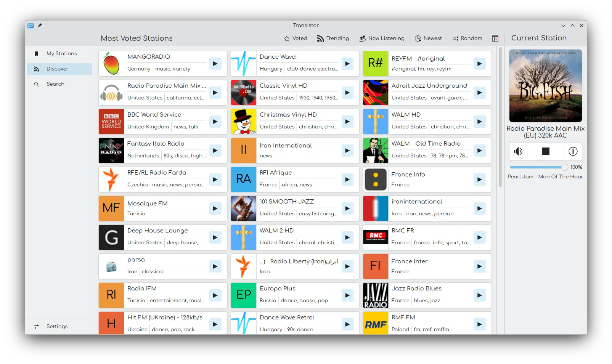Play the France Inter station
The image size is (612, 364).
(479, 266)
